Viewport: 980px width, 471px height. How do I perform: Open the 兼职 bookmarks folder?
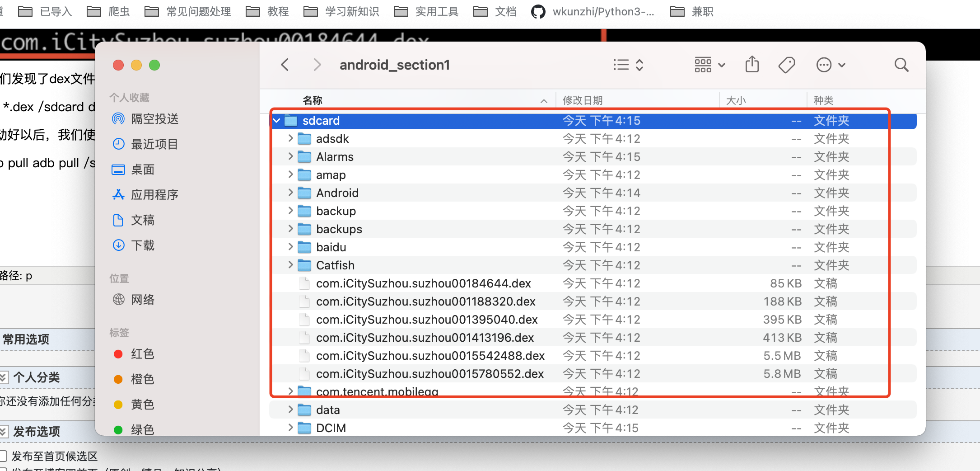point(692,12)
